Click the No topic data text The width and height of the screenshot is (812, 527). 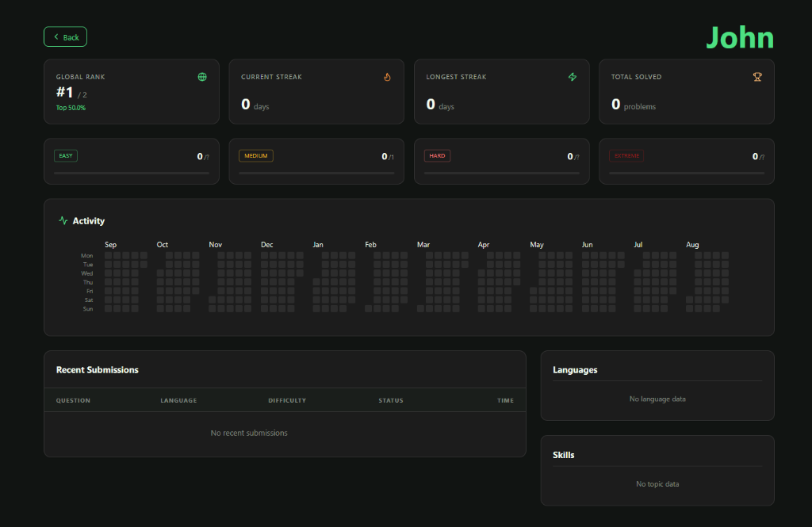click(x=657, y=484)
